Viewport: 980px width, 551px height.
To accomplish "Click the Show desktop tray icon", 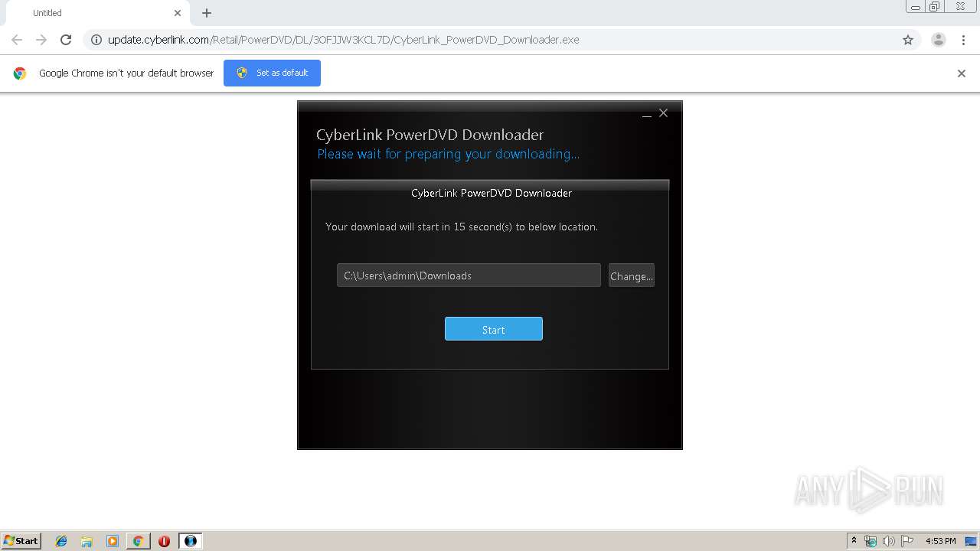I will (971, 541).
